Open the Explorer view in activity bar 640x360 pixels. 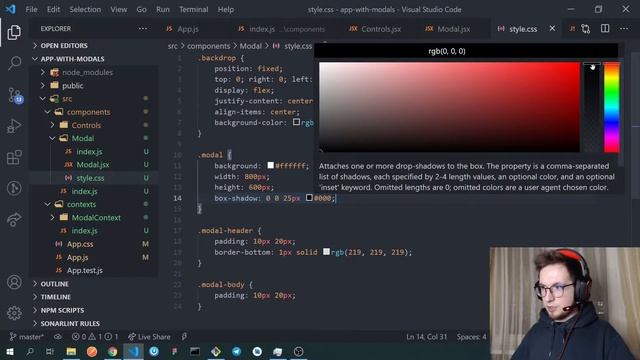pyautogui.click(x=14, y=32)
